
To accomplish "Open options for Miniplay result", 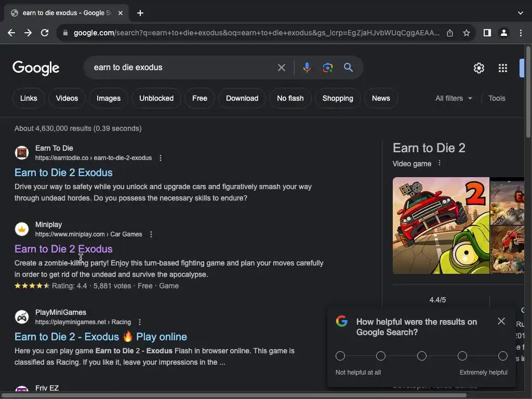I will 151,234.
